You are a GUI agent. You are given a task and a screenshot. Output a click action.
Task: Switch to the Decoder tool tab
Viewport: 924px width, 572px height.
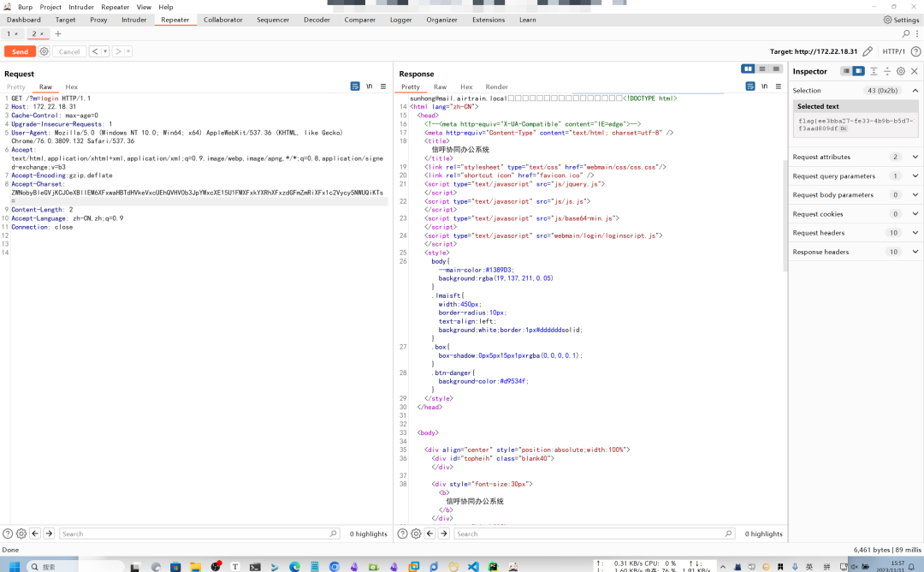click(317, 20)
